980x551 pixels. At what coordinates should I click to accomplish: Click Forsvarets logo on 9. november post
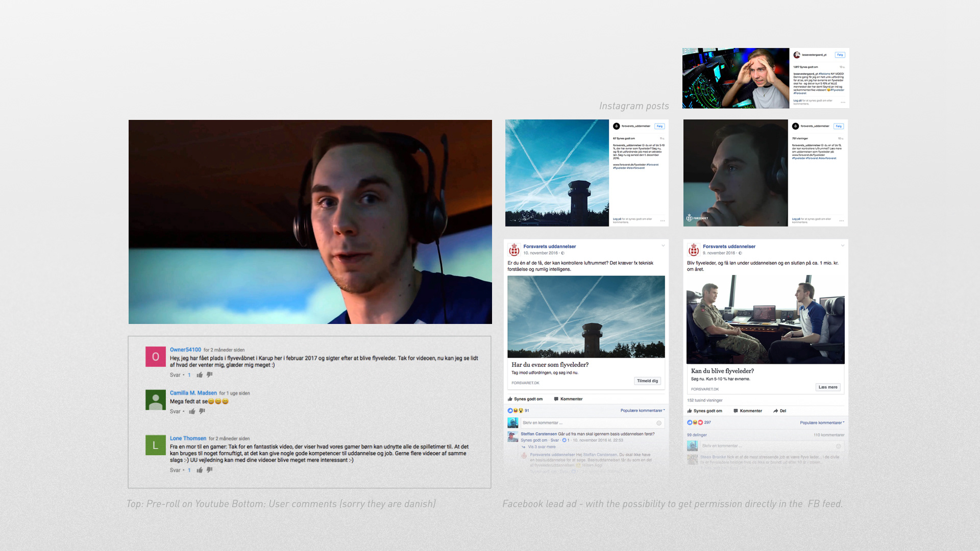point(693,249)
